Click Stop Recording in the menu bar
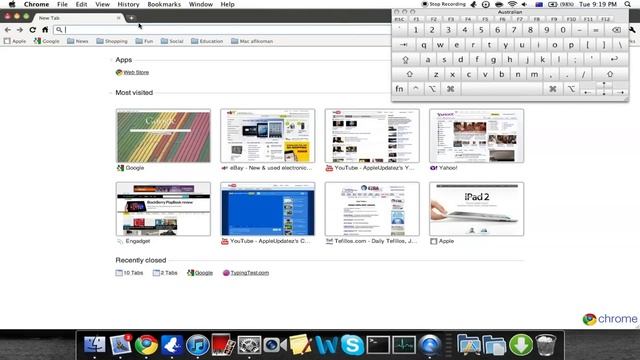Viewport: 640px width, 360px height. [443, 4]
